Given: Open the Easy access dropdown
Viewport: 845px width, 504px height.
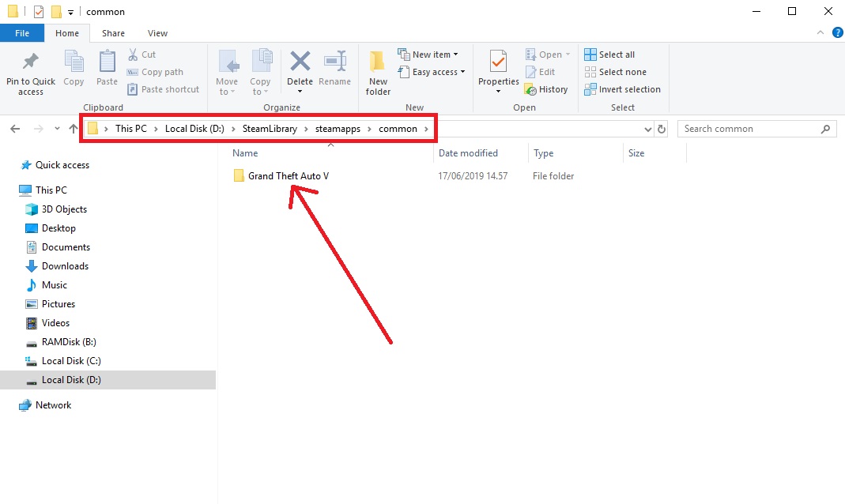Looking at the screenshot, I should 431,72.
